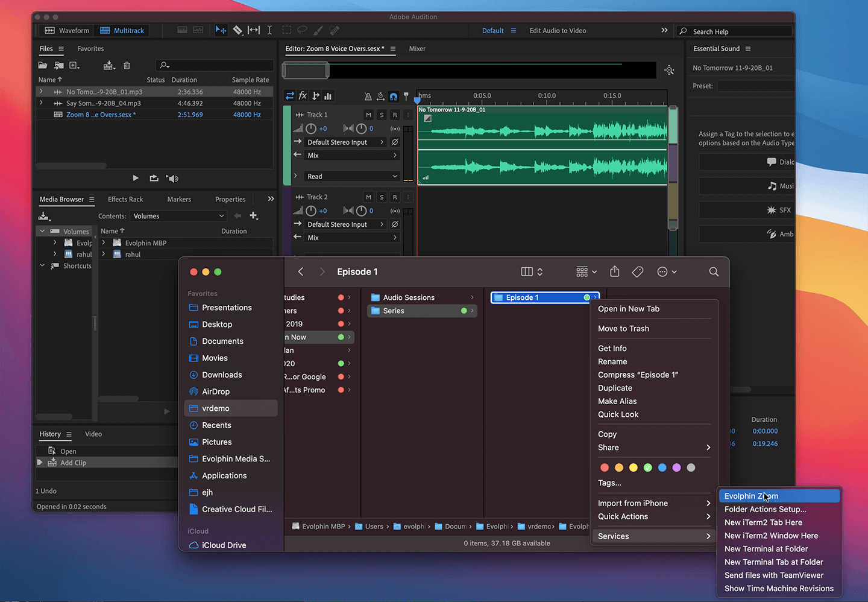The height and width of the screenshot is (602, 868).
Task: Open the Effects Rack tab
Action: pos(125,200)
